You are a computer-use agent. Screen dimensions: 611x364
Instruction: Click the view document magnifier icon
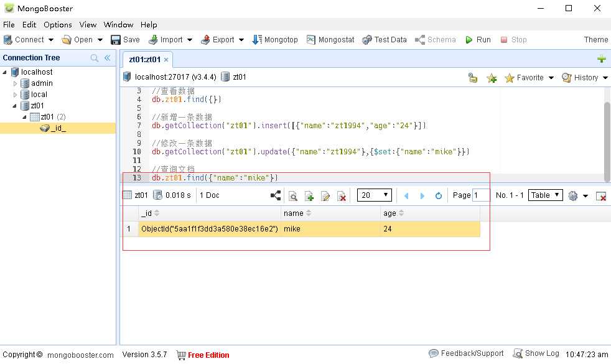(x=293, y=195)
